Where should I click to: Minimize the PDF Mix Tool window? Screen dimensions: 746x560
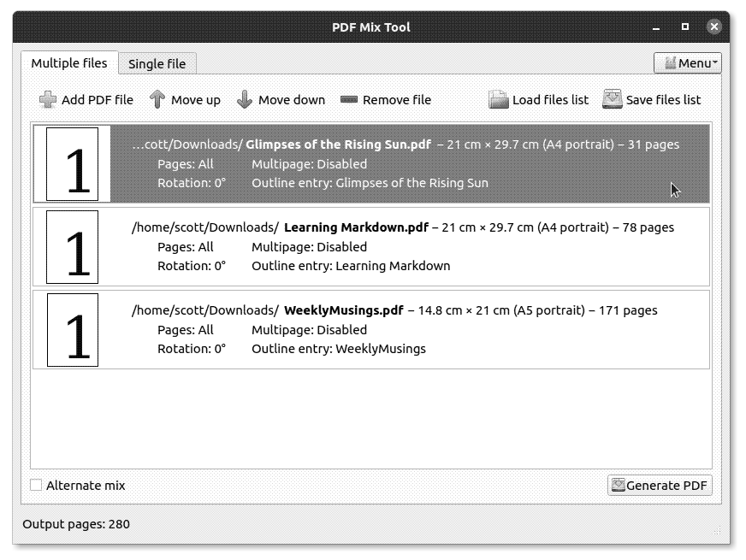656,27
